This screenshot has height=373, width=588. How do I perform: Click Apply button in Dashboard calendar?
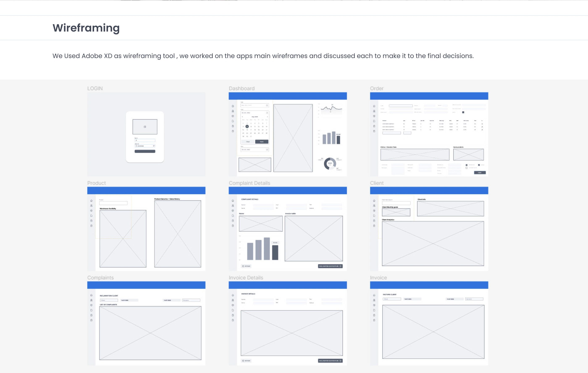click(261, 142)
